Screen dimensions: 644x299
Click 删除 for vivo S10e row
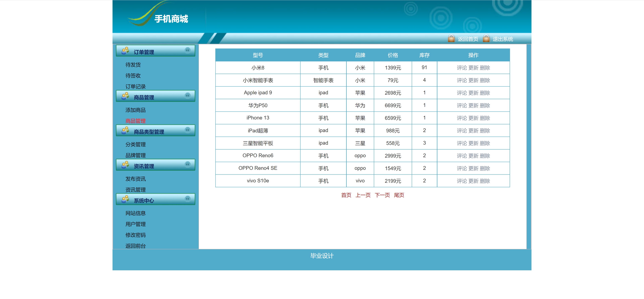485,181
